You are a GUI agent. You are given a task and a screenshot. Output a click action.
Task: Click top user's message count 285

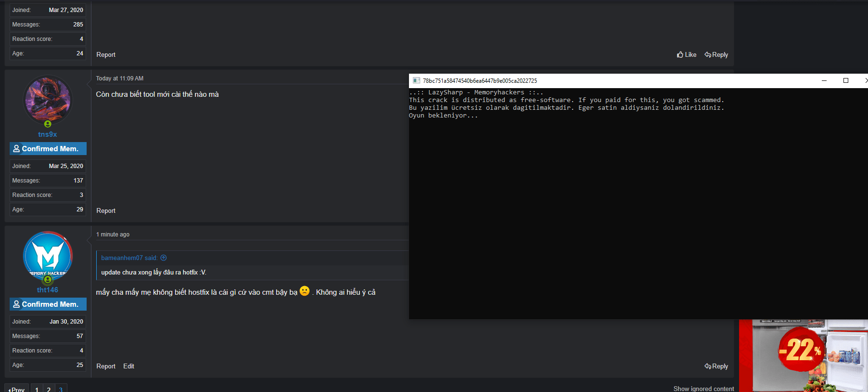78,24
